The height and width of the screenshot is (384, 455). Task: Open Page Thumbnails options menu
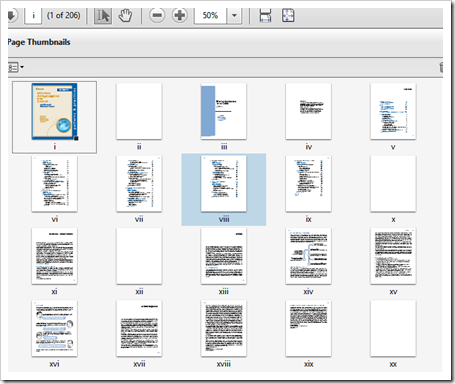pyautogui.click(x=16, y=67)
